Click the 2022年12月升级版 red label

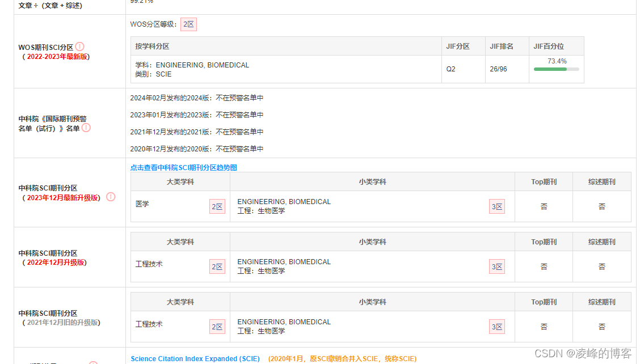pyautogui.click(x=56, y=263)
